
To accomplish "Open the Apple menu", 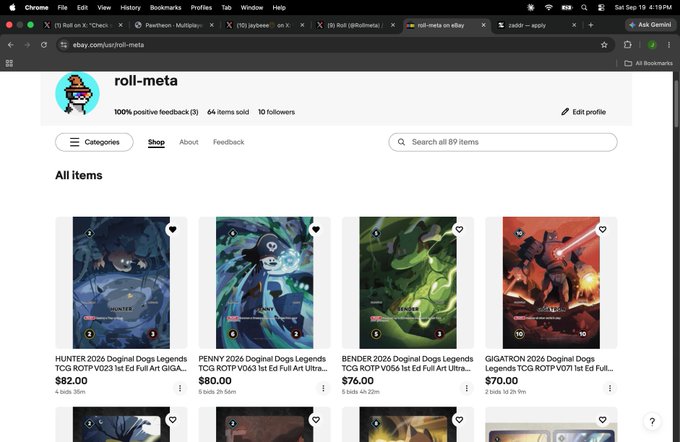I will [12, 7].
